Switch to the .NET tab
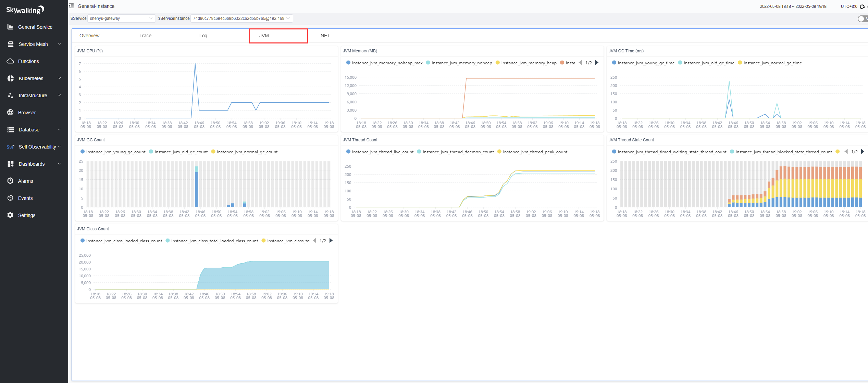The image size is (868, 383). (x=324, y=36)
